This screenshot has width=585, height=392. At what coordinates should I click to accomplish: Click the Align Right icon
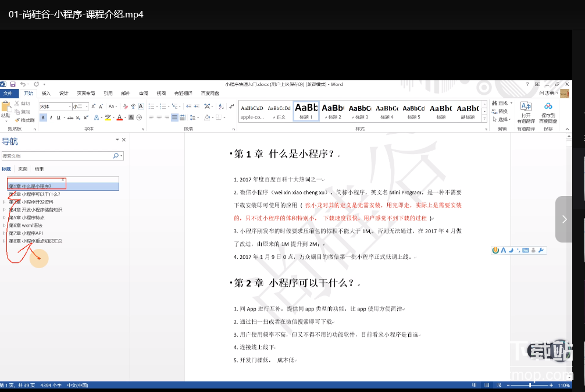[167, 117]
